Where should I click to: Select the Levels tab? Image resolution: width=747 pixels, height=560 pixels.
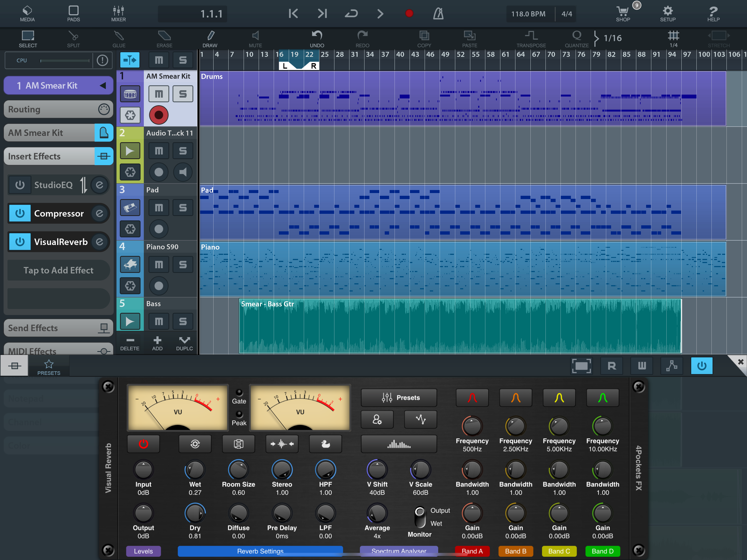(x=143, y=551)
